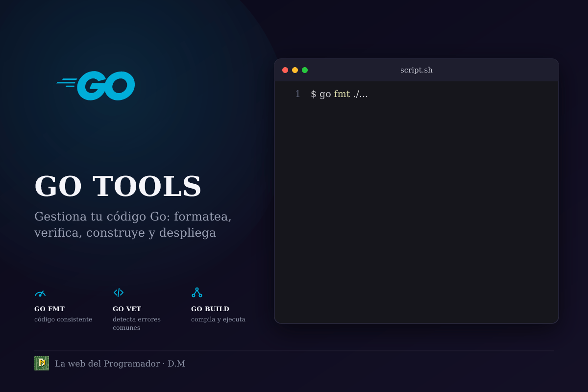Click the GO TOOLS heading
This screenshot has height=392, width=588.
click(x=118, y=187)
